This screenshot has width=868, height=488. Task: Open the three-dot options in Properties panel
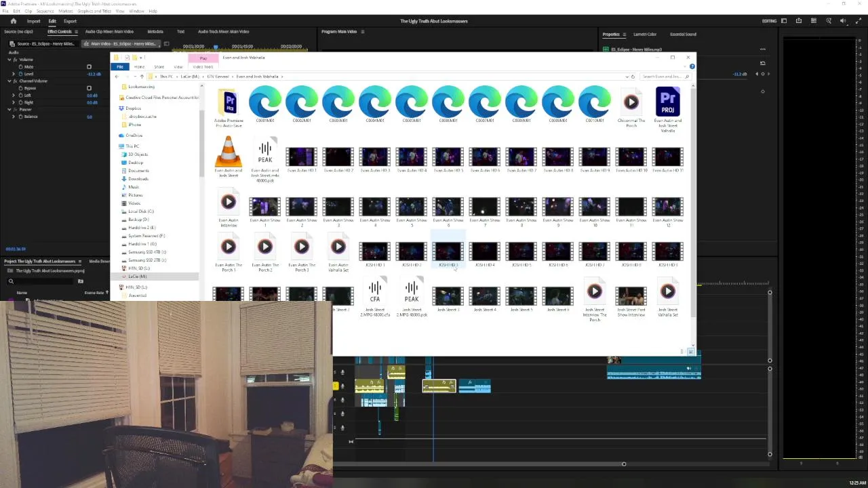[x=763, y=49]
